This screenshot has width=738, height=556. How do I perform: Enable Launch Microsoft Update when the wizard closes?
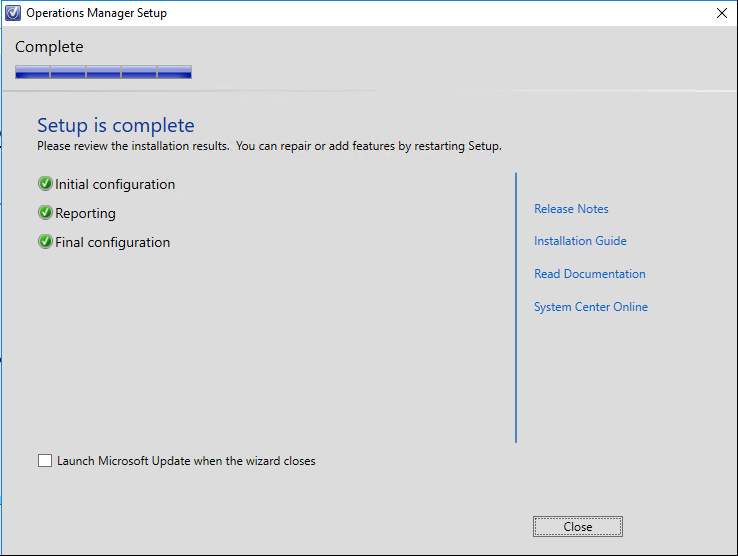click(45, 460)
